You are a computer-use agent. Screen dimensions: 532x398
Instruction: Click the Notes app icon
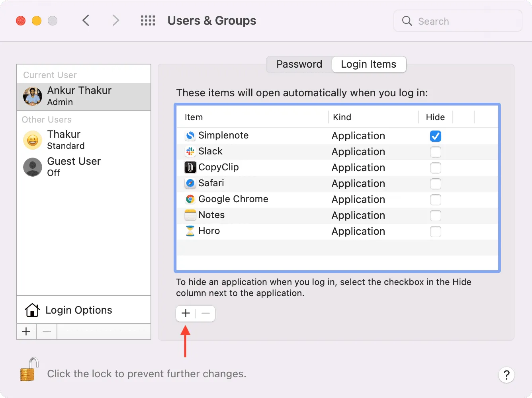(x=190, y=215)
